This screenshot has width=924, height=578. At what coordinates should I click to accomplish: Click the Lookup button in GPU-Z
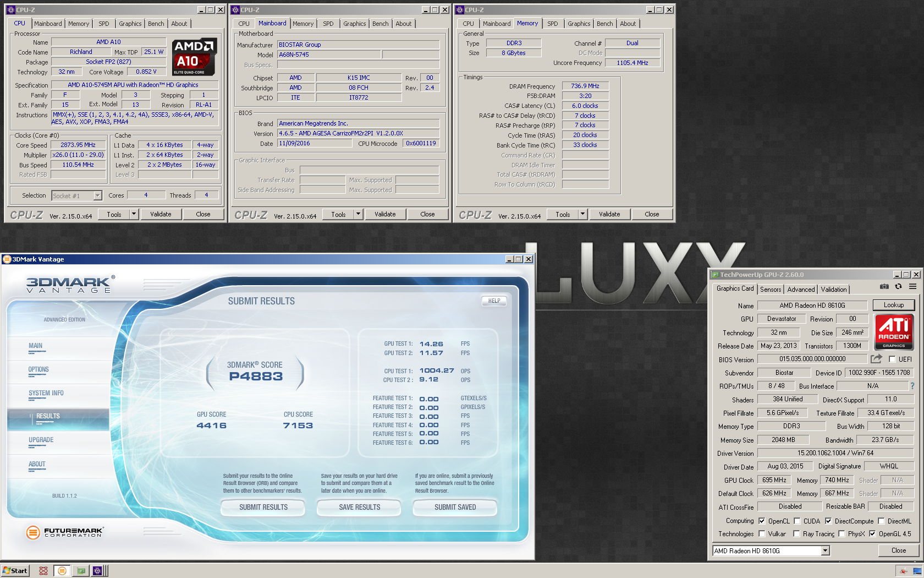tap(893, 305)
